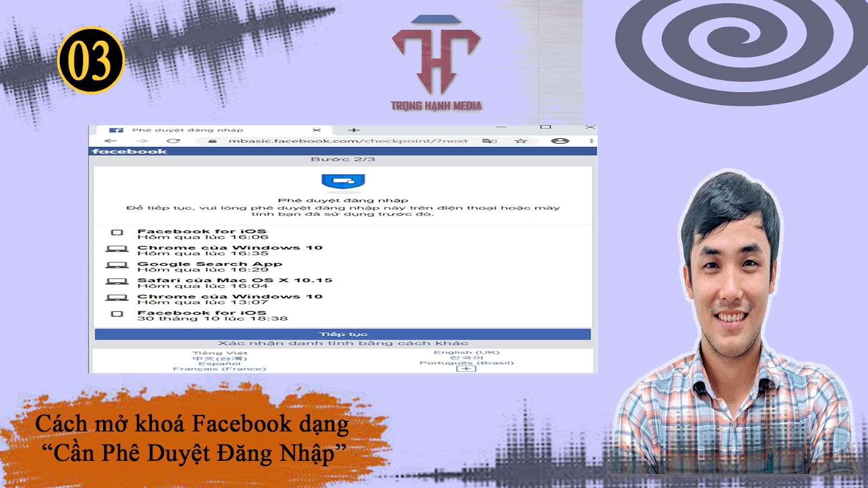Close the browser window
The height and width of the screenshot is (488, 868).
coord(590,127)
